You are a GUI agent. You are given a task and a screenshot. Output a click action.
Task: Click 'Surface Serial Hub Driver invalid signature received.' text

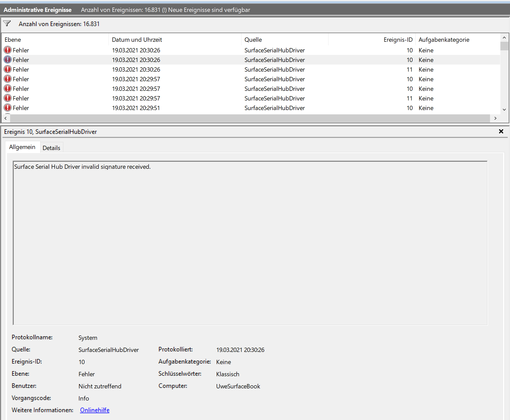(x=82, y=166)
